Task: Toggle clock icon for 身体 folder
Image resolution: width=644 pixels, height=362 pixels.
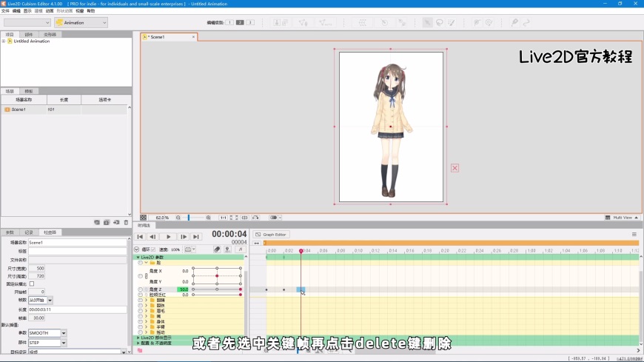Action: [141, 321]
